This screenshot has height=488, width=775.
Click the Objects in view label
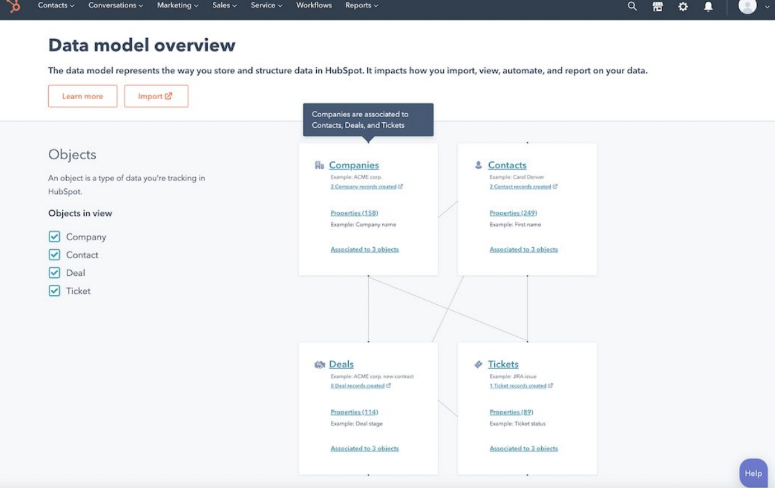click(80, 214)
